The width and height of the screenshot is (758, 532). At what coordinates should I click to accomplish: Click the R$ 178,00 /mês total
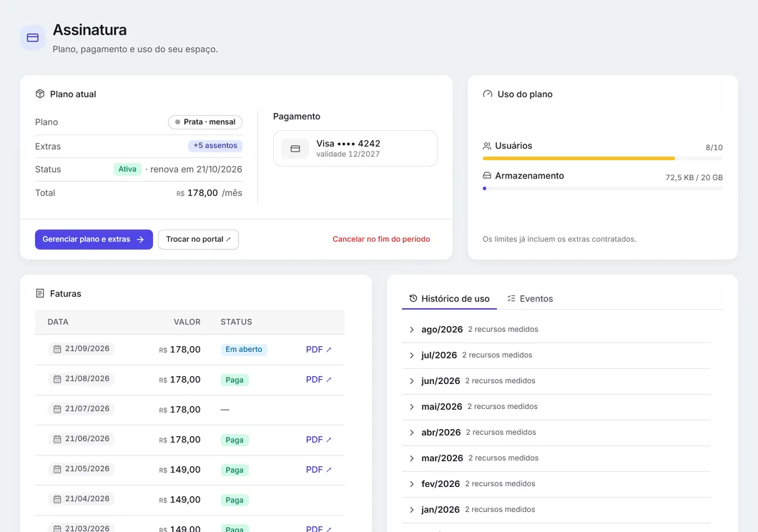click(x=210, y=193)
